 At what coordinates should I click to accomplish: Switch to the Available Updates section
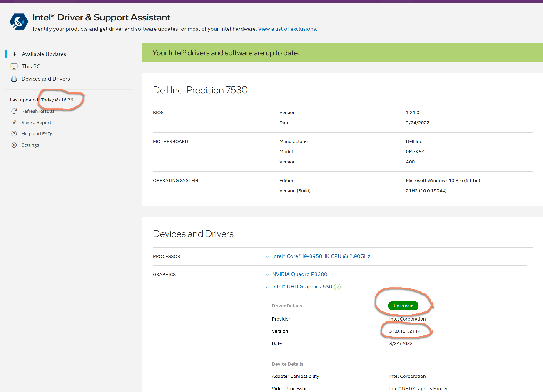pos(44,54)
